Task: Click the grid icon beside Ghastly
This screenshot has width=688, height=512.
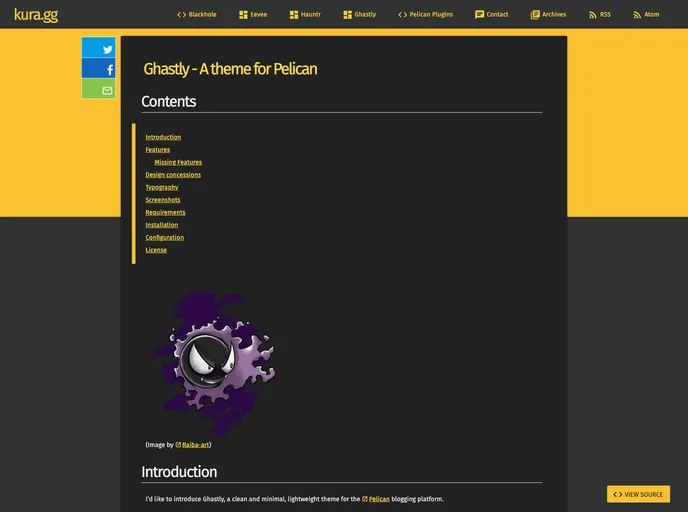Action: [x=347, y=15]
